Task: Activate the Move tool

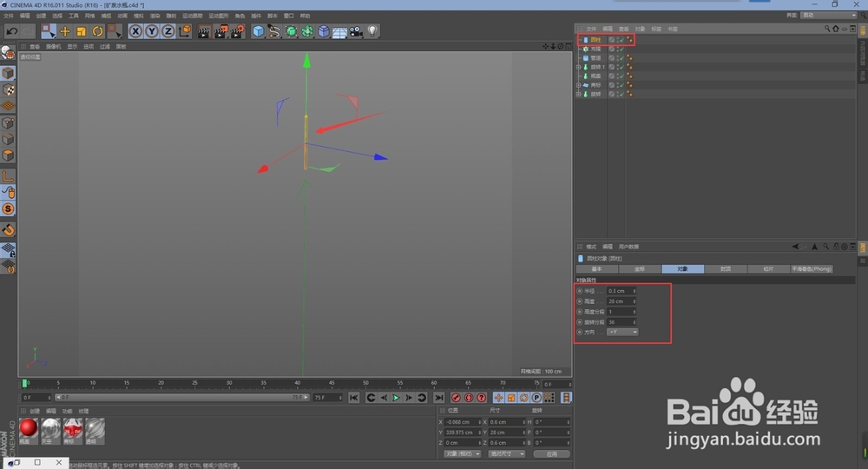Action: pos(65,31)
